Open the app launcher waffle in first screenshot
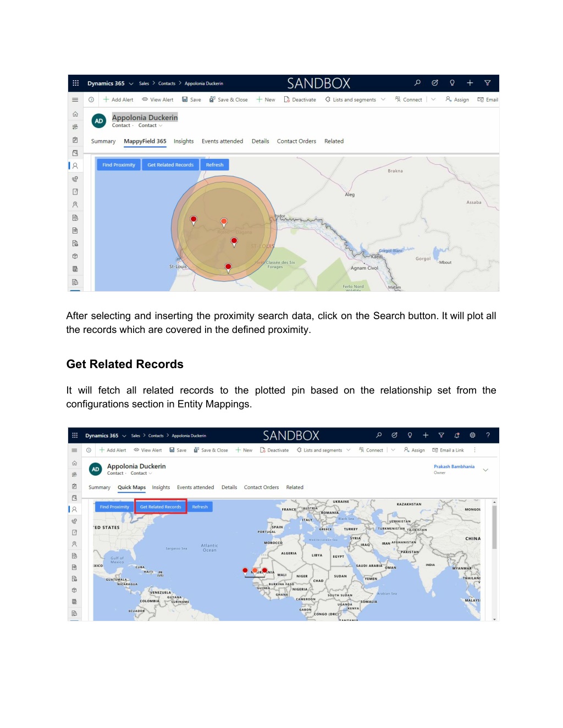The width and height of the screenshot is (563, 728). pos(76,83)
